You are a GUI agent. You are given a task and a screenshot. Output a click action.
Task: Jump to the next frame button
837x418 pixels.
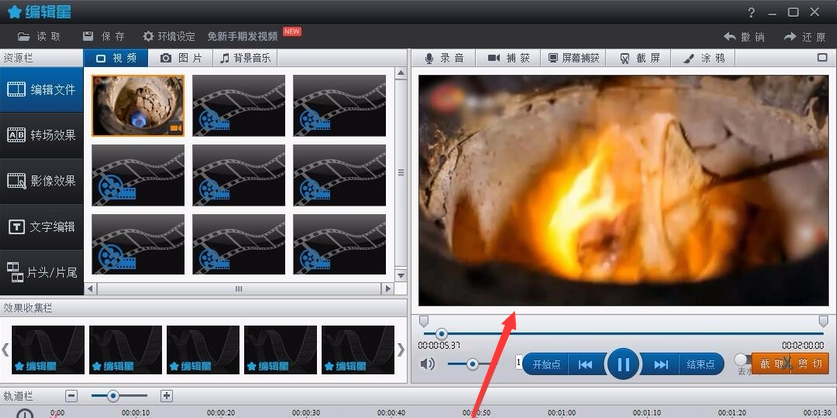[x=661, y=365]
